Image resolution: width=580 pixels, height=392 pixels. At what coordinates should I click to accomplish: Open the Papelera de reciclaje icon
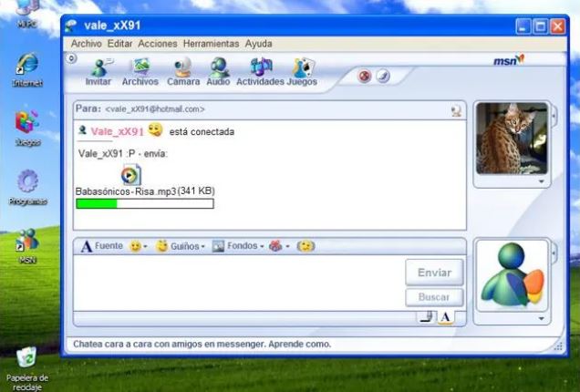pyautogui.click(x=27, y=368)
